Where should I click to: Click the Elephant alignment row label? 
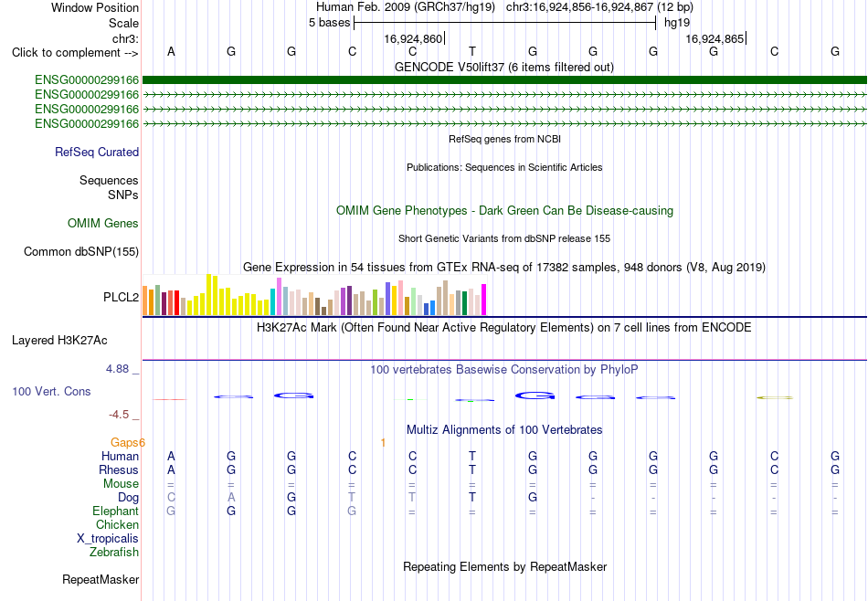tap(116, 511)
